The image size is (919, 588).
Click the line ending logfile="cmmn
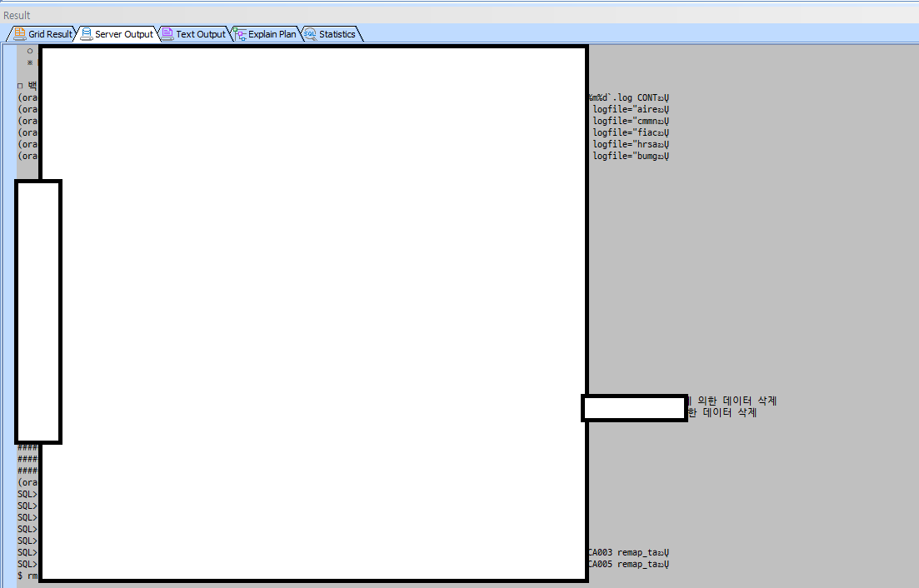point(631,121)
